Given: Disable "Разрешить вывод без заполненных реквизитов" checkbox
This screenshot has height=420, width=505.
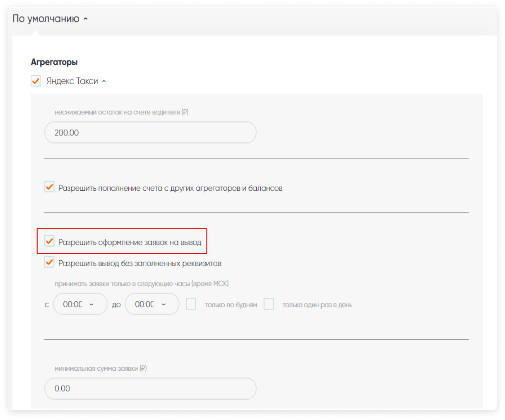Looking at the screenshot, I should 49,262.
